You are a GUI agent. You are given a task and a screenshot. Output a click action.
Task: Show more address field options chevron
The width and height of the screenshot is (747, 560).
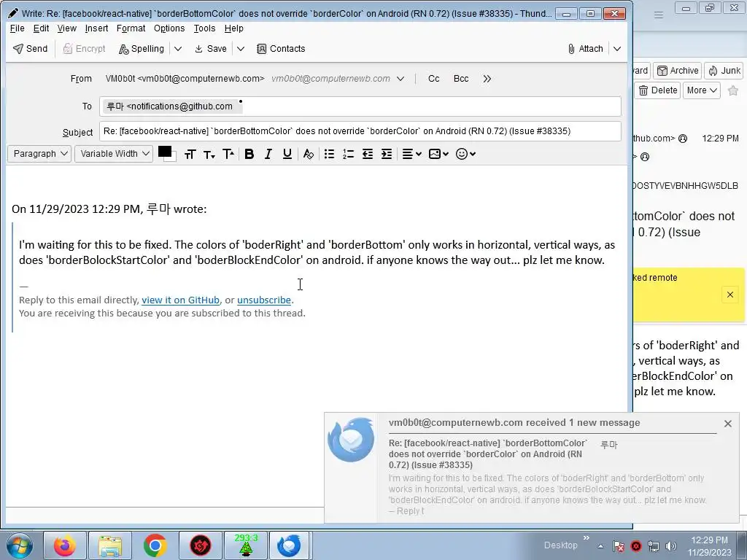pyautogui.click(x=487, y=79)
